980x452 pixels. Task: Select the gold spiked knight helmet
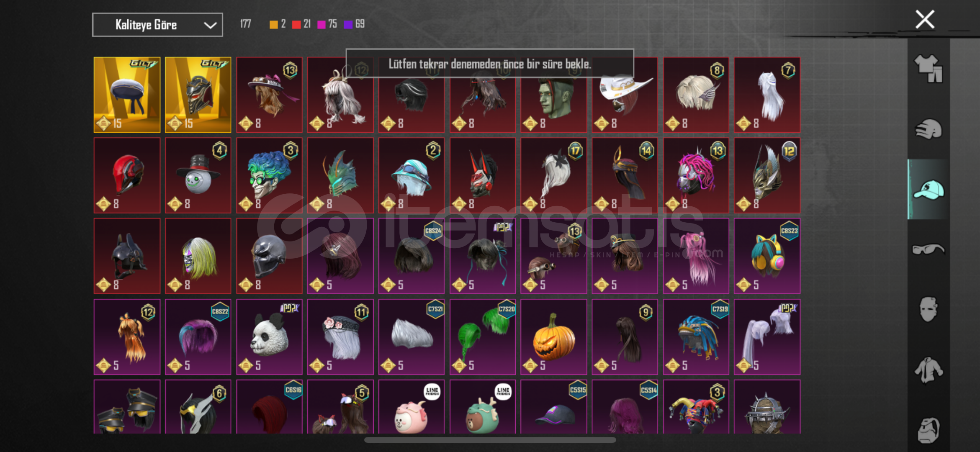198,95
